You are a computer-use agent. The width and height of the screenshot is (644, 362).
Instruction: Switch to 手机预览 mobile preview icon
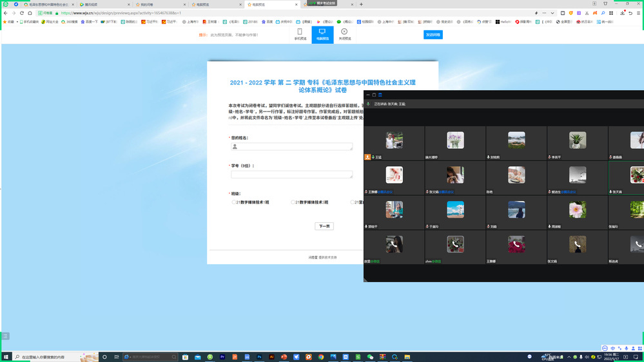pos(300,34)
